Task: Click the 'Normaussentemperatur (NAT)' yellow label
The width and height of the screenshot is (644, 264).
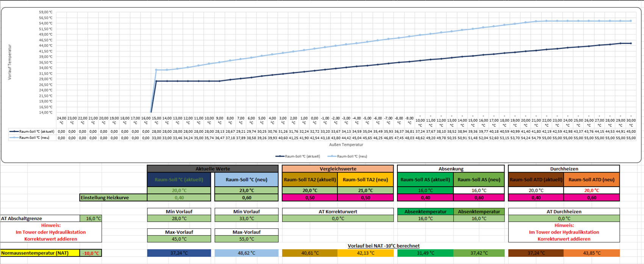Action: 40,253
